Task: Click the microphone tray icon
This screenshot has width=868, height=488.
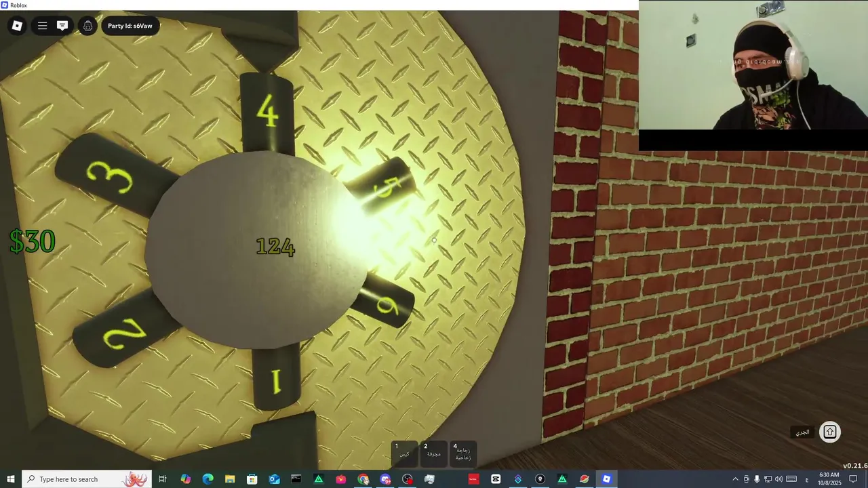Action: click(757, 479)
